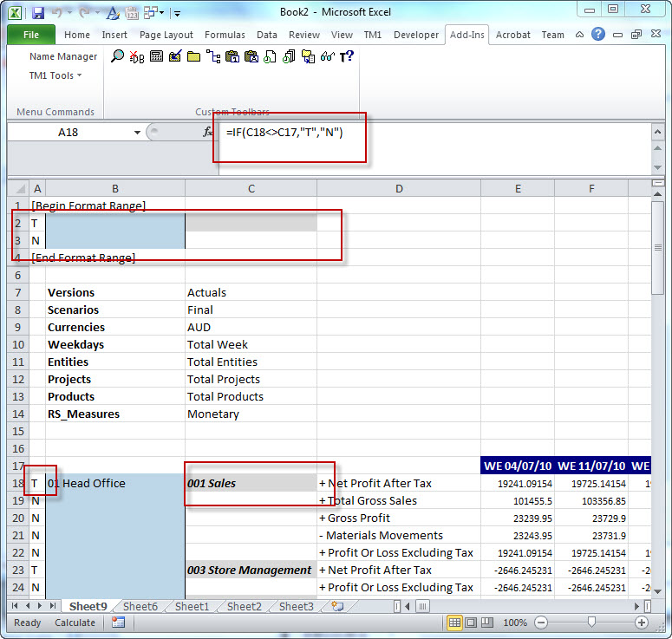Click the red X DB toolbar icon
This screenshot has height=639, width=672.
tap(137, 56)
